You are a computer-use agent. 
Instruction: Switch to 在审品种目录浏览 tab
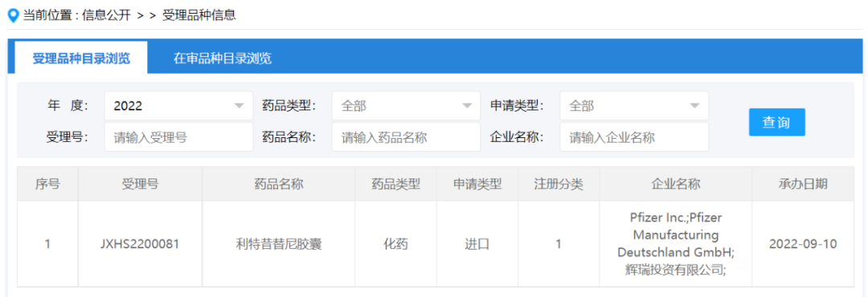point(223,58)
